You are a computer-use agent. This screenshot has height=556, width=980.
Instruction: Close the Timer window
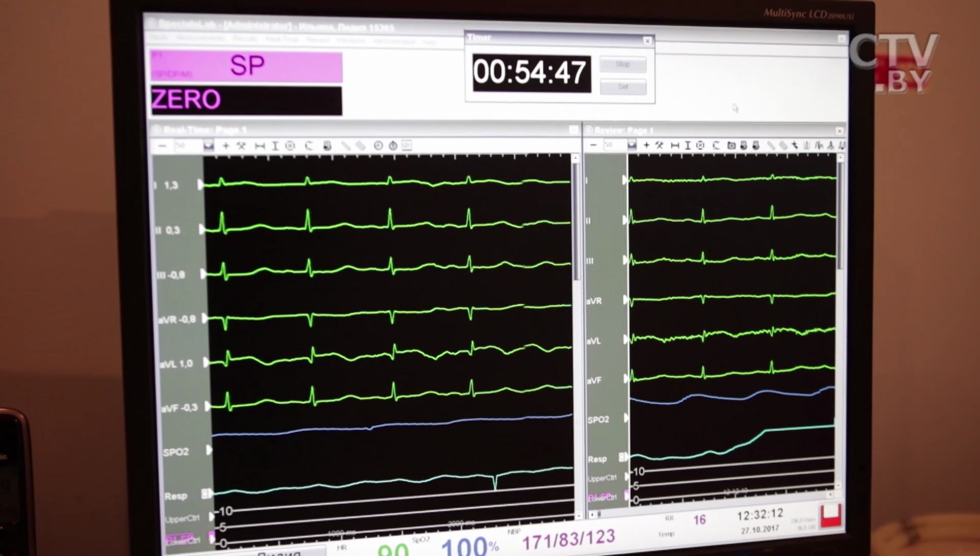(x=647, y=41)
